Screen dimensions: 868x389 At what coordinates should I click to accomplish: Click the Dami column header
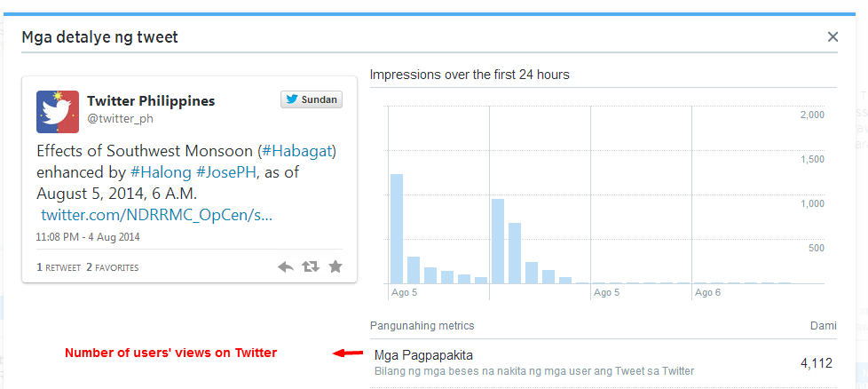tap(823, 326)
